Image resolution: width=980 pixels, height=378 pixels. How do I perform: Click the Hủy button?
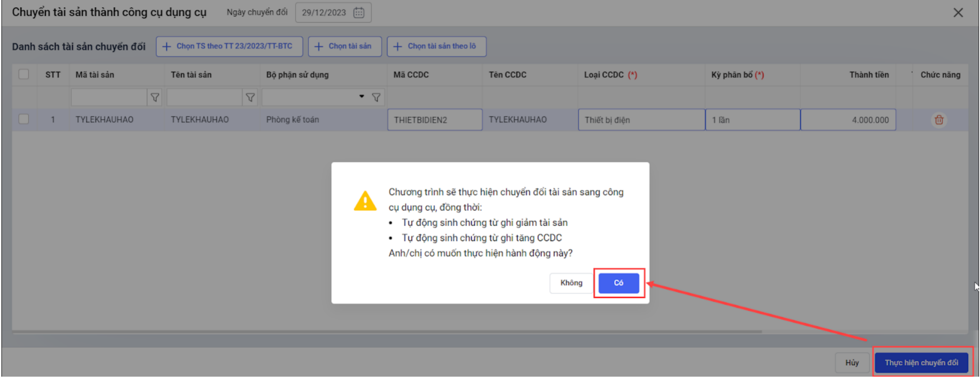pos(852,363)
